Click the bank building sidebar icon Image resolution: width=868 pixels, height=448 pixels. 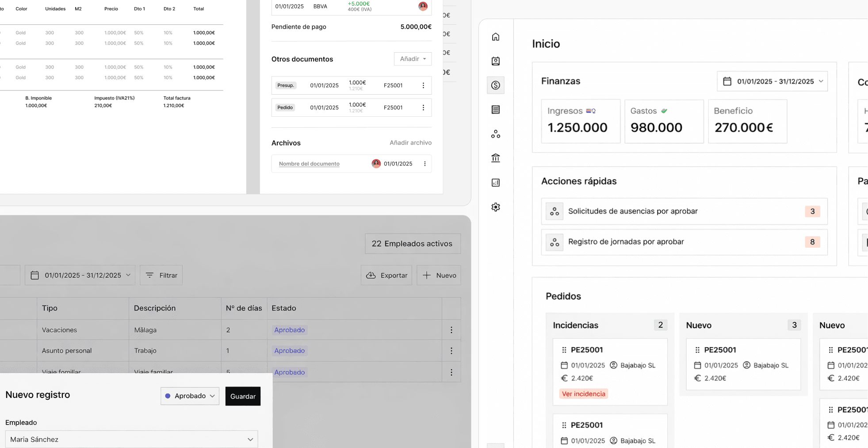click(x=495, y=158)
